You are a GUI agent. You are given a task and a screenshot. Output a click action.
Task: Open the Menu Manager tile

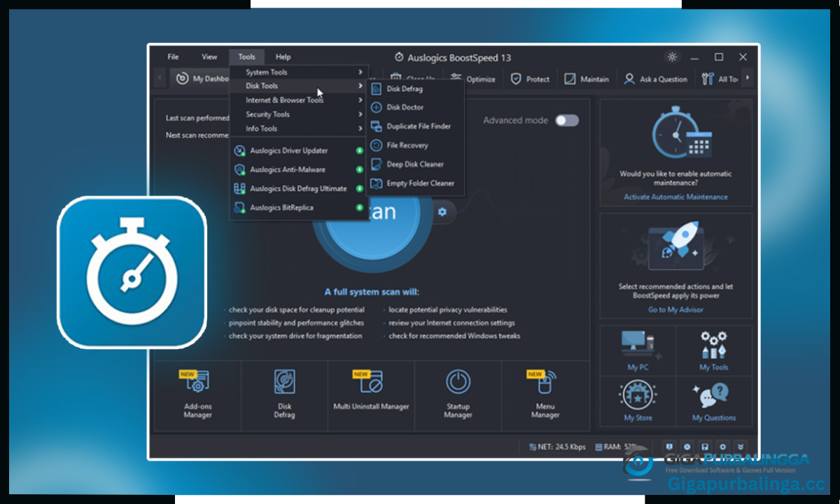[545, 395]
